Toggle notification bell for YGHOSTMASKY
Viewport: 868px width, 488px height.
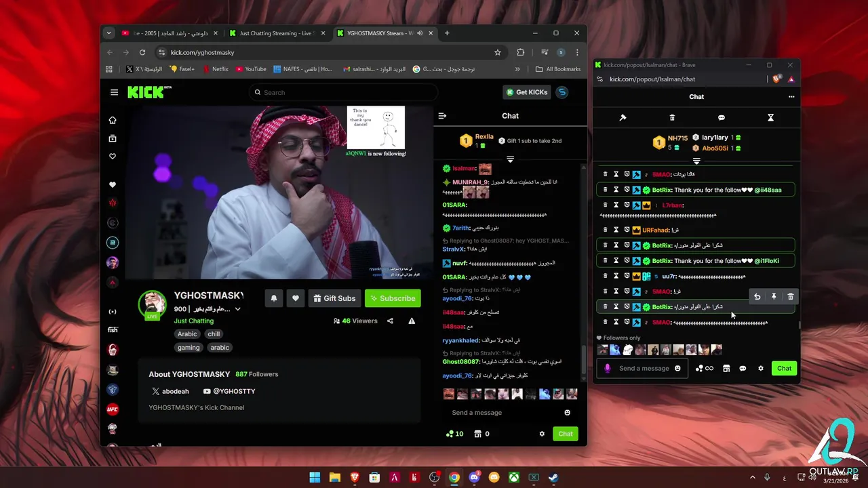274,298
